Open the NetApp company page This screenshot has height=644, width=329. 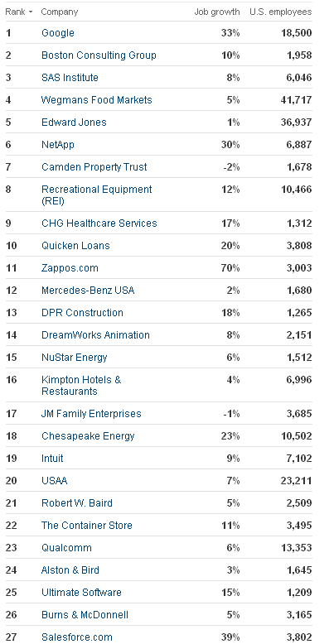58,145
